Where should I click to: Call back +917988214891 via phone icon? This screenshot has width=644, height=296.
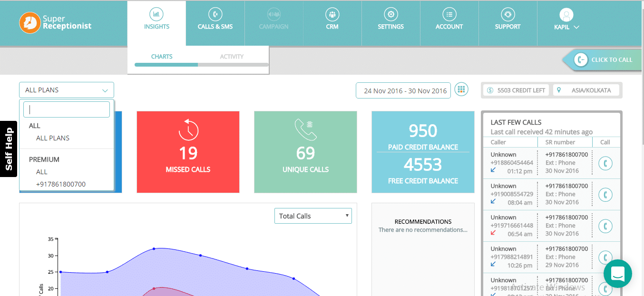coord(605,257)
